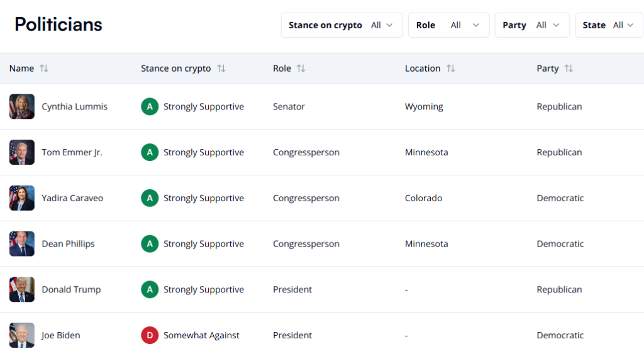Click Republican in Cynthia Lummis row

pos(559,107)
